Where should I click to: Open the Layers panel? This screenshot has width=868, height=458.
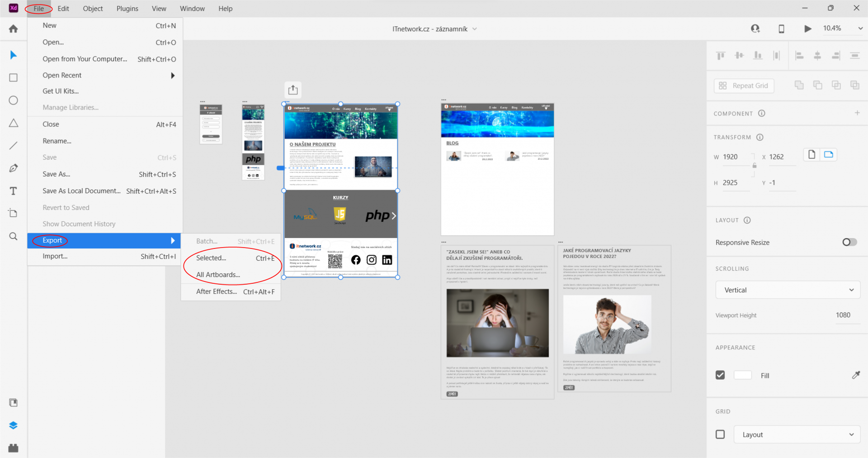click(13, 425)
